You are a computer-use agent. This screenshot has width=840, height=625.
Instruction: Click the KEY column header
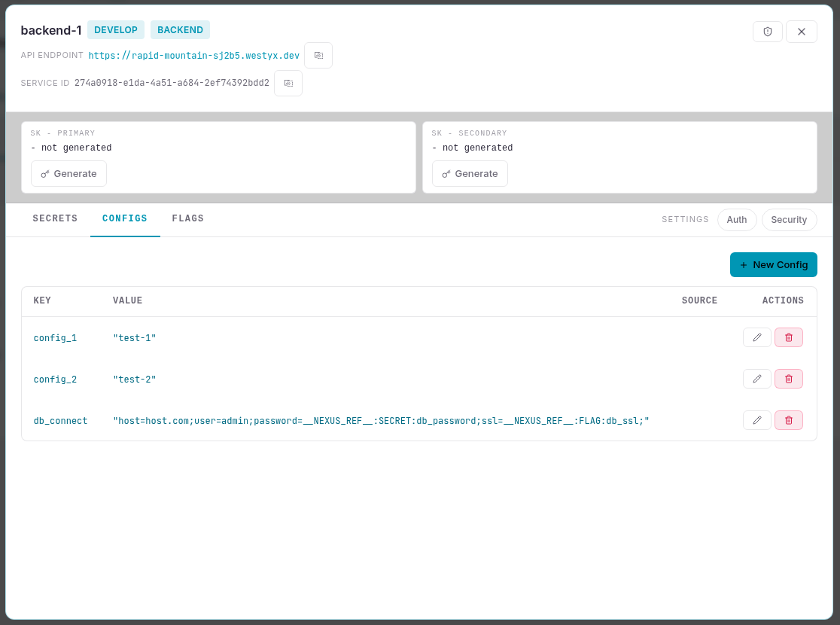(x=42, y=300)
